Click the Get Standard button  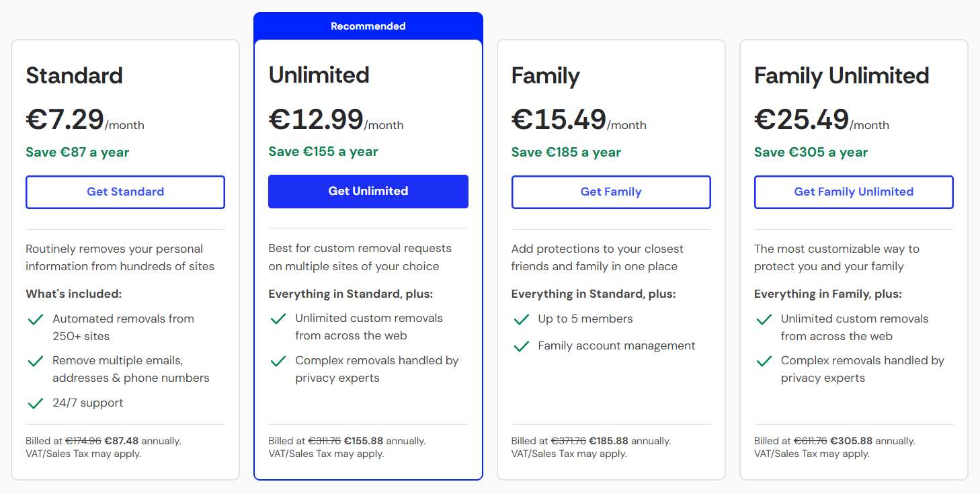pyautogui.click(x=125, y=192)
